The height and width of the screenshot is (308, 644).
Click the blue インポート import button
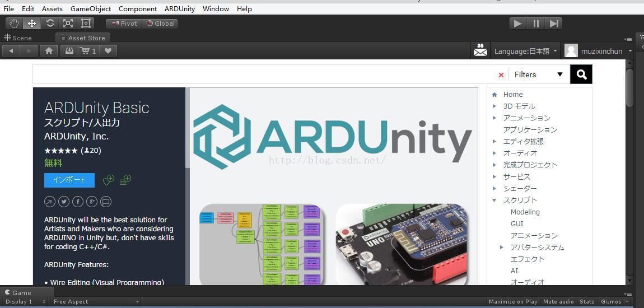pyautogui.click(x=69, y=180)
